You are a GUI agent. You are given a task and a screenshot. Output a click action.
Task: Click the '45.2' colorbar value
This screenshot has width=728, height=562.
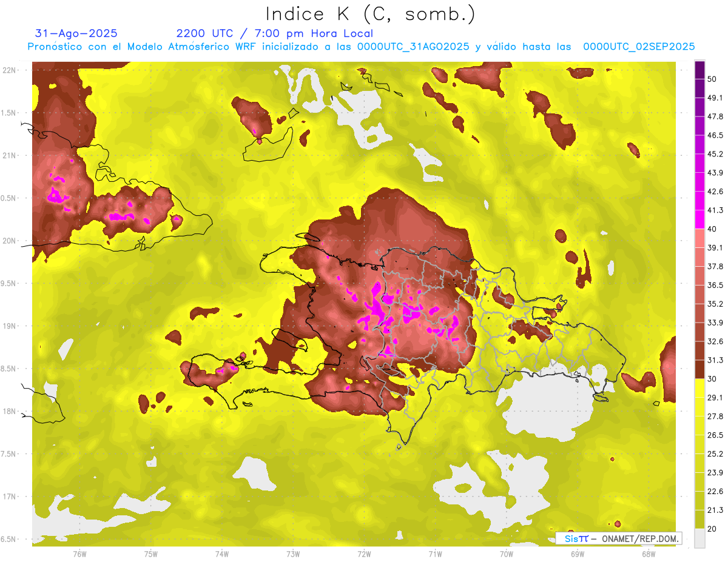715,154
